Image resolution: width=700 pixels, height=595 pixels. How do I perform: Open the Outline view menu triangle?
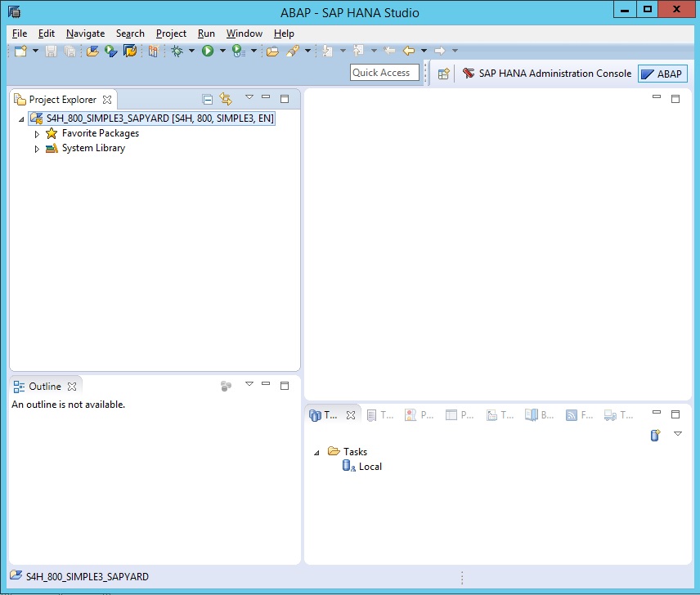(x=249, y=384)
